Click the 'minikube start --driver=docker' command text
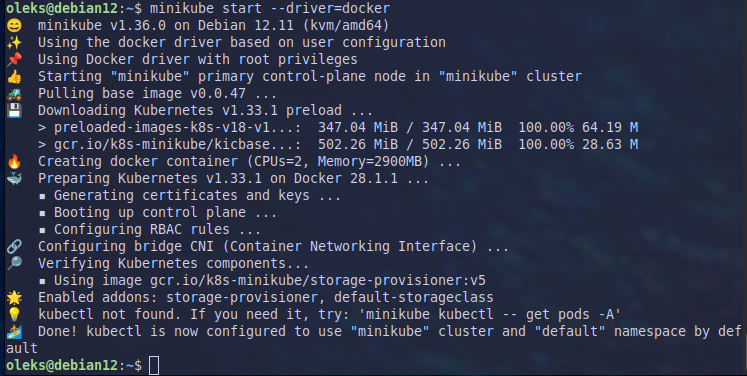 pyautogui.click(x=270, y=8)
